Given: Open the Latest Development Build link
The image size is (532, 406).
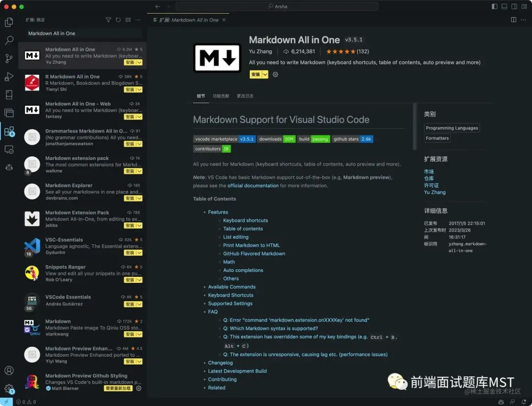Looking at the screenshot, I should pos(237,371).
